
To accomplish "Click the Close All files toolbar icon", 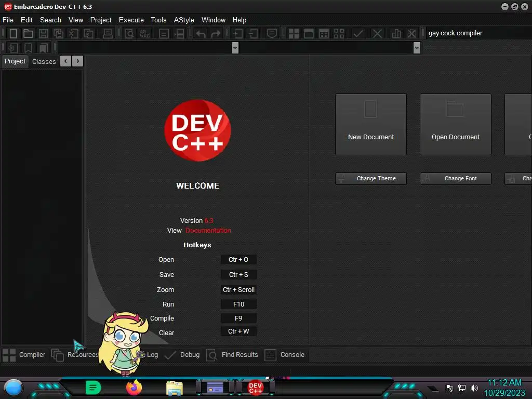I will tap(88, 33).
